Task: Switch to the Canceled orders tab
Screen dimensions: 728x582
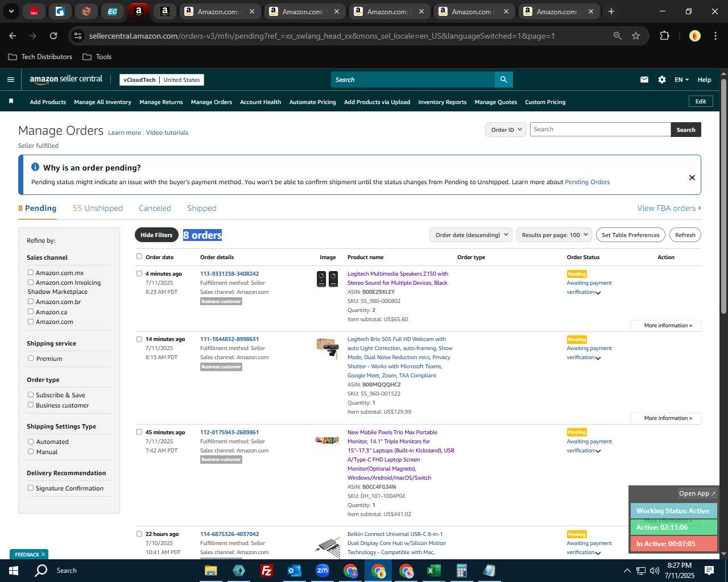Action: click(155, 208)
